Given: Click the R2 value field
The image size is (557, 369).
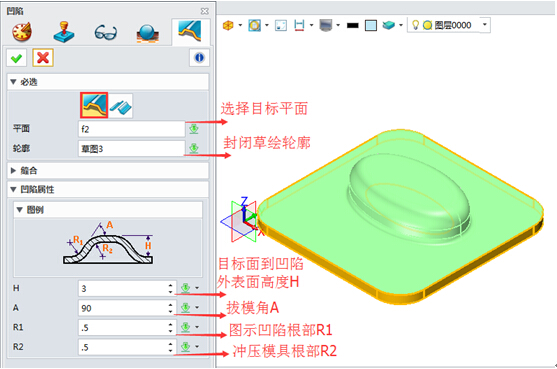Looking at the screenshot, I should pyautogui.click(x=123, y=347).
